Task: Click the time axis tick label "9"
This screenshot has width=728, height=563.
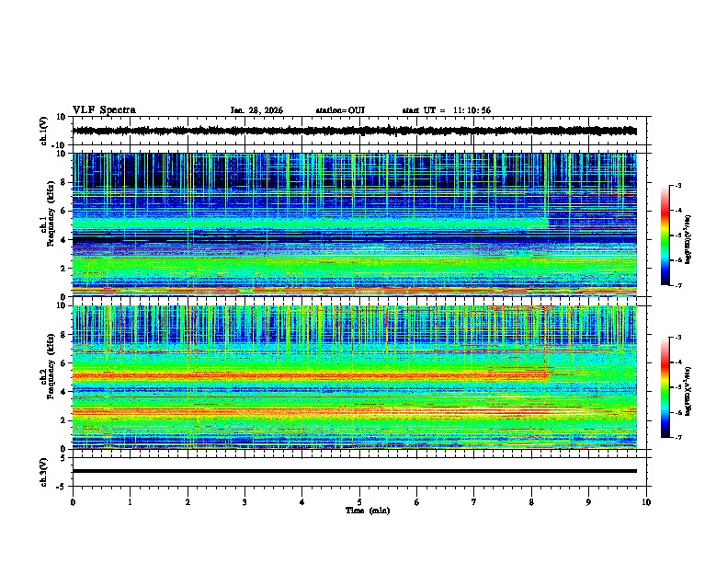Action: coord(588,502)
